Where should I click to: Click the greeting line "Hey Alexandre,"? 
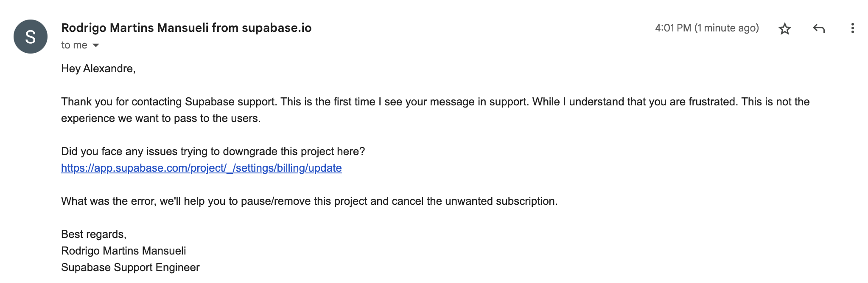click(98, 68)
